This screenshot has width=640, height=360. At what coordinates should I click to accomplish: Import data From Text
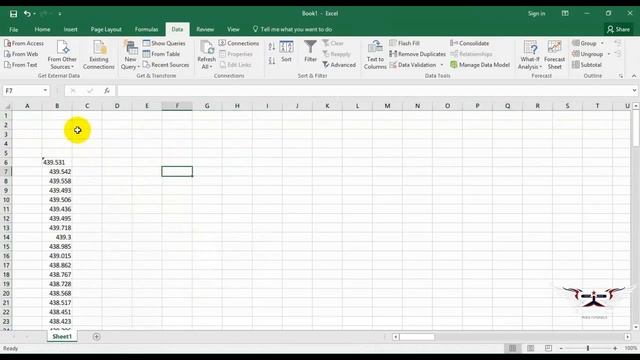[x=20, y=64]
